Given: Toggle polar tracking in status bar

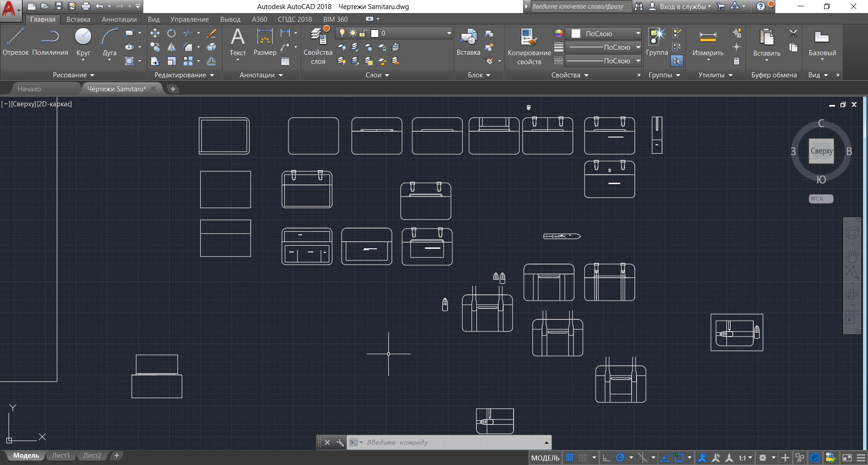Looking at the screenshot, I should (x=620, y=458).
